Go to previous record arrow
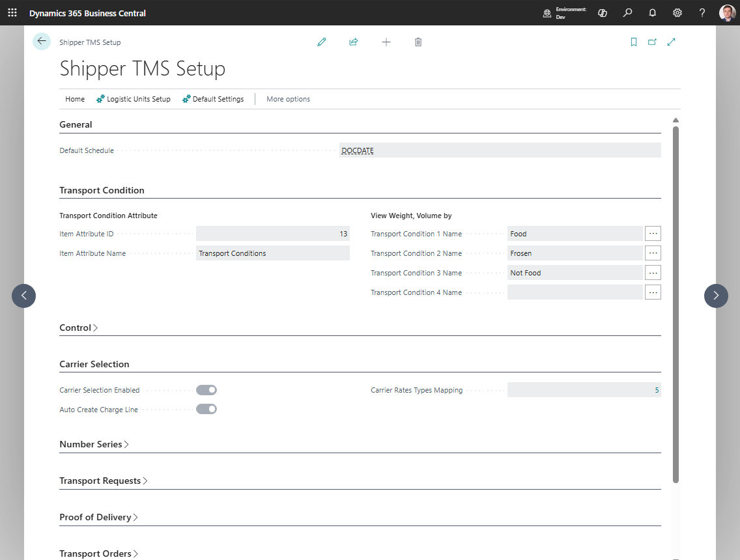This screenshot has height=560, width=740. 23,296
